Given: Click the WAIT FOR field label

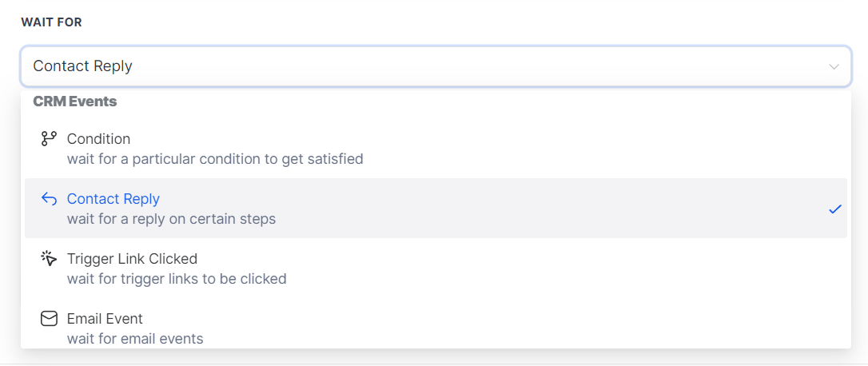Looking at the screenshot, I should click(51, 22).
